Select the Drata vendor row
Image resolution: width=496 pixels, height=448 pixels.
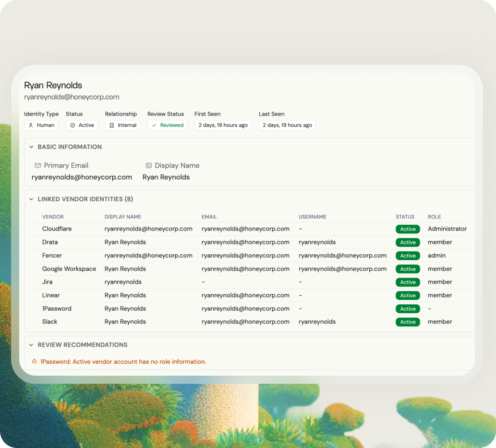252,242
